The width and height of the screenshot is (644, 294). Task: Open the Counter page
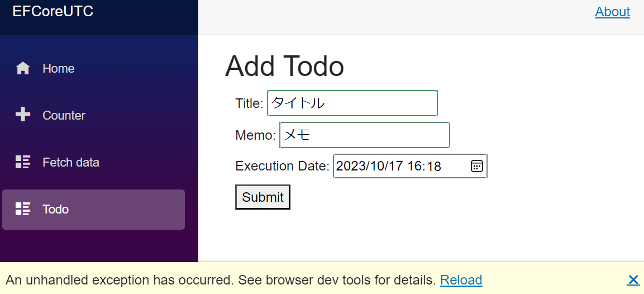coord(94,115)
